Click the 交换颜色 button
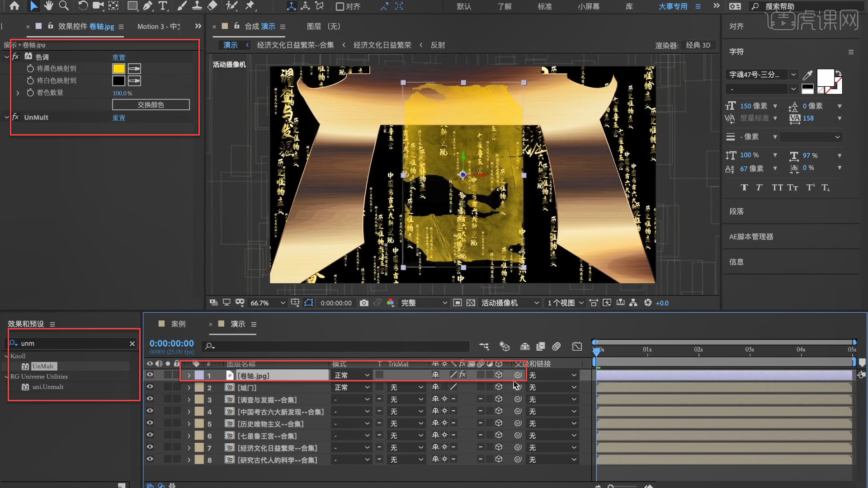Screen dimensions: 868x488 click(151, 105)
